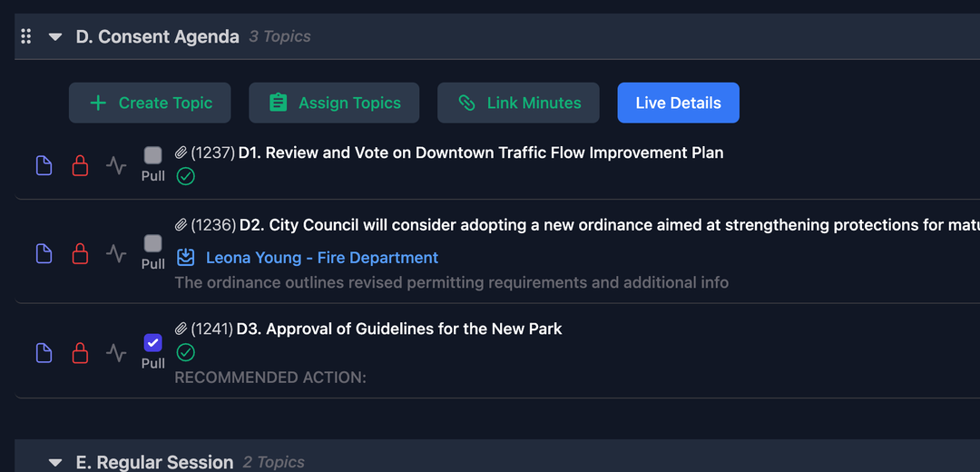
Task: Check the Pull checkbox for topic D1
Action: tap(153, 155)
